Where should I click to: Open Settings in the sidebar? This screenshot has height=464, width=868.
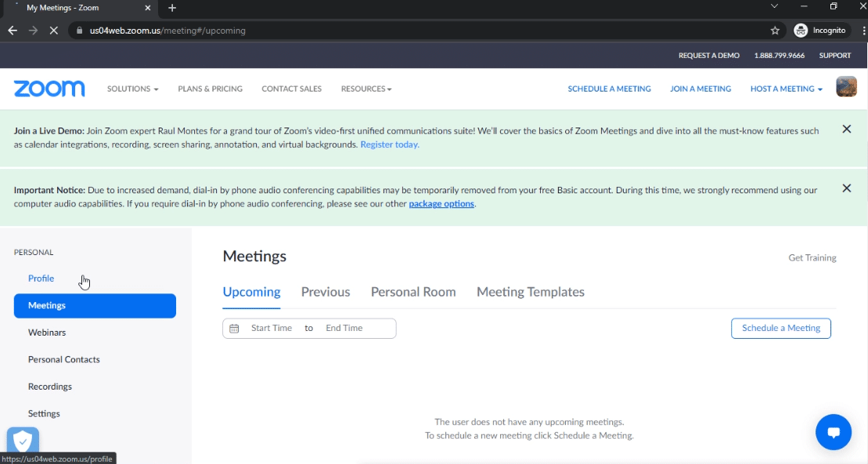[x=44, y=414]
